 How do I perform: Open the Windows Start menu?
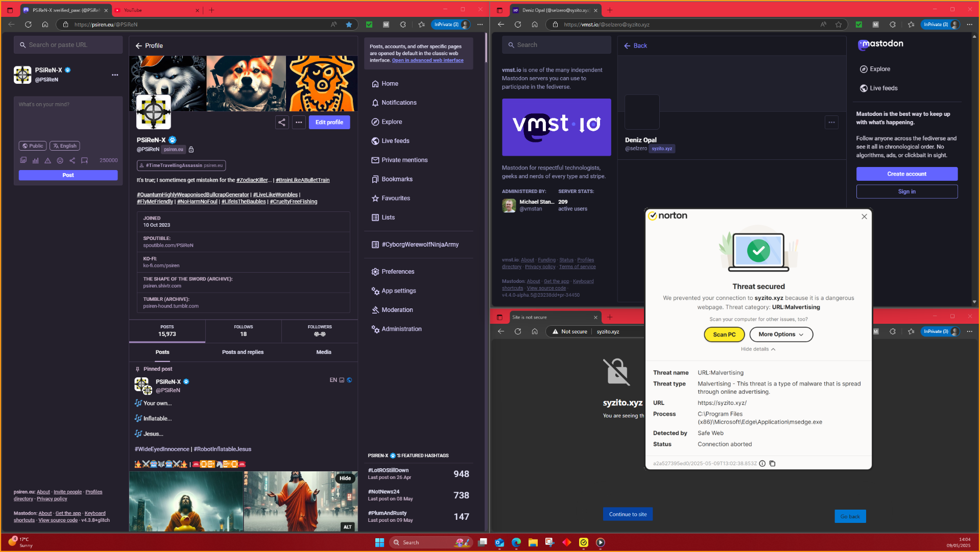pyautogui.click(x=379, y=542)
